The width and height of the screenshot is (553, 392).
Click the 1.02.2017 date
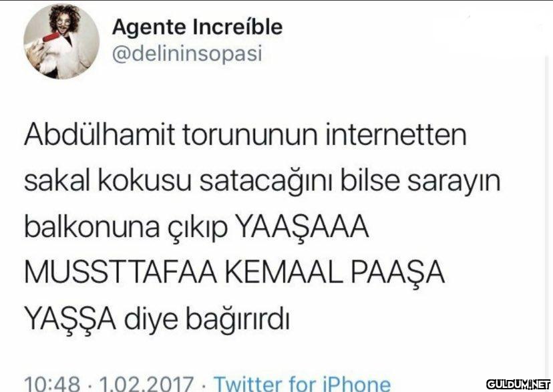[x=146, y=384]
